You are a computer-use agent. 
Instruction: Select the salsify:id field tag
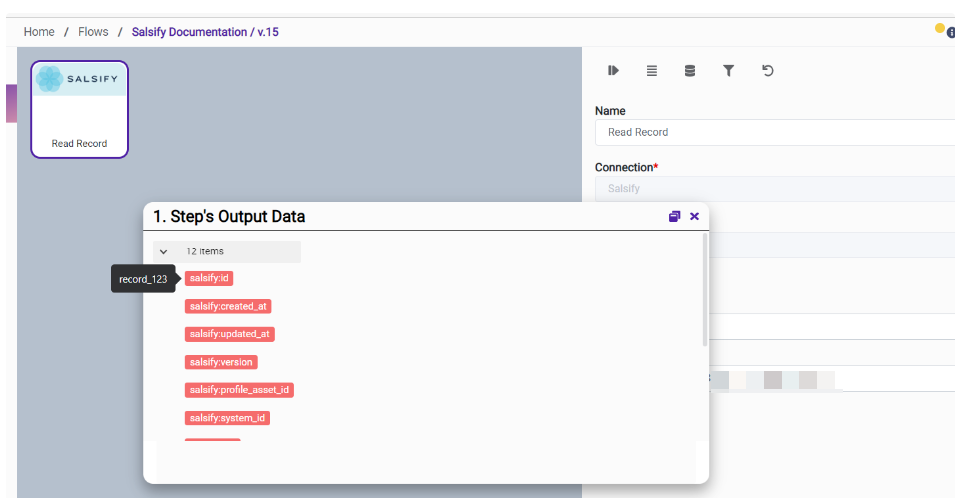tap(209, 278)
